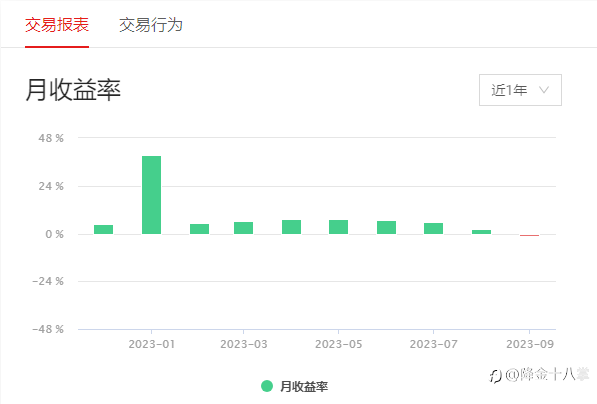Click the 月收益率 legend text
This screenshot has height=404, width=597.
tap(304, 386)
